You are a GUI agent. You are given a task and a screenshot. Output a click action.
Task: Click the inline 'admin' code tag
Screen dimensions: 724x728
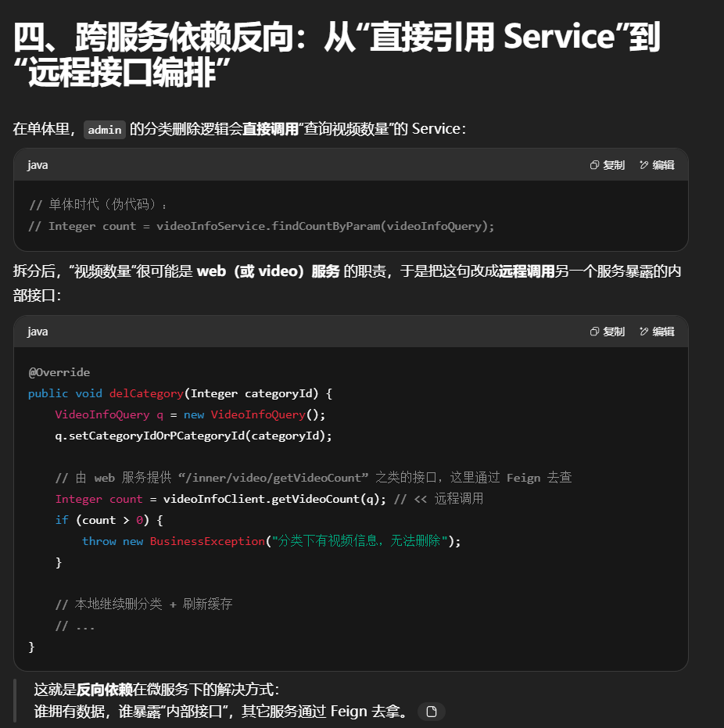coord(105,130)
